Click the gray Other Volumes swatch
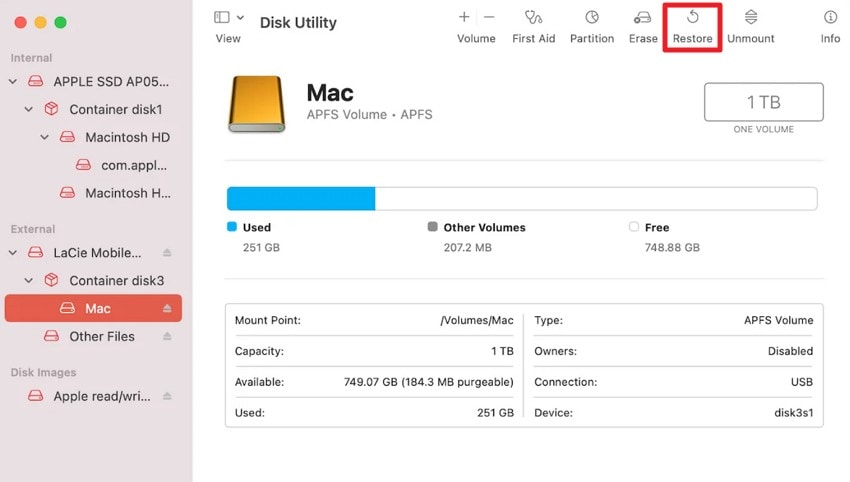Viewport: 850px width, 482px height. click(433, 227)
